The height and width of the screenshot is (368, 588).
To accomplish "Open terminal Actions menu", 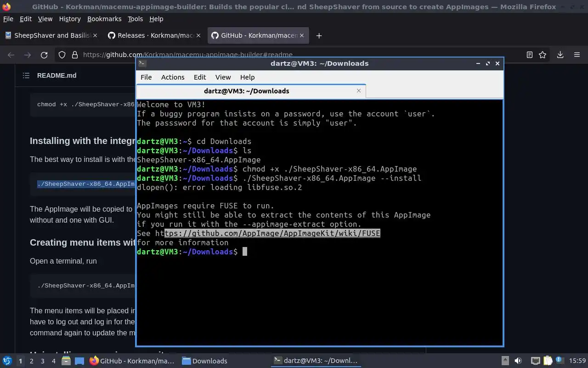I will pyautogui.click(x=173, y=77).
